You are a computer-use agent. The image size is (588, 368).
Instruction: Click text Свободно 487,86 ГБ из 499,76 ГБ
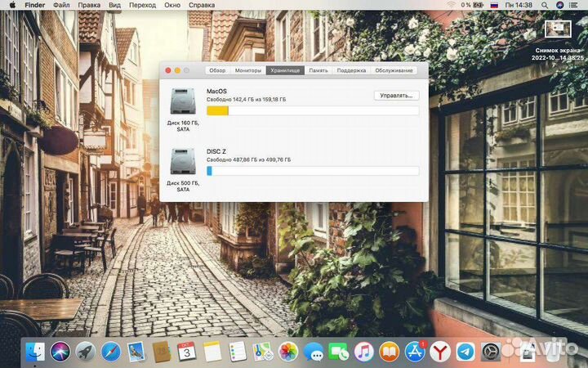pyautogui.click(x=248, y=159)
